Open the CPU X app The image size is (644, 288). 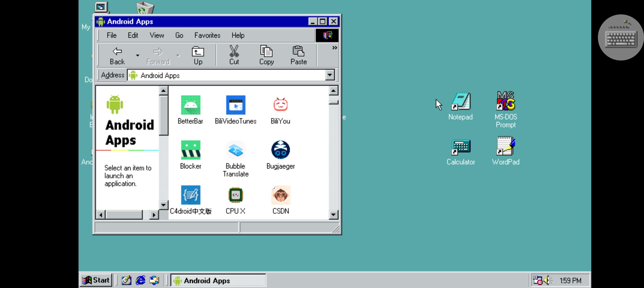point(236,195)
